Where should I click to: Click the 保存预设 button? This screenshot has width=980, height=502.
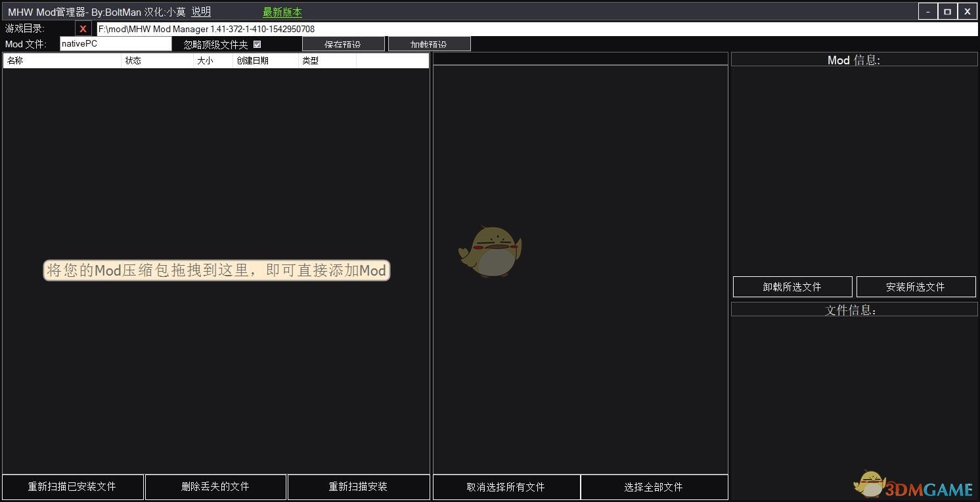point(343,43)
